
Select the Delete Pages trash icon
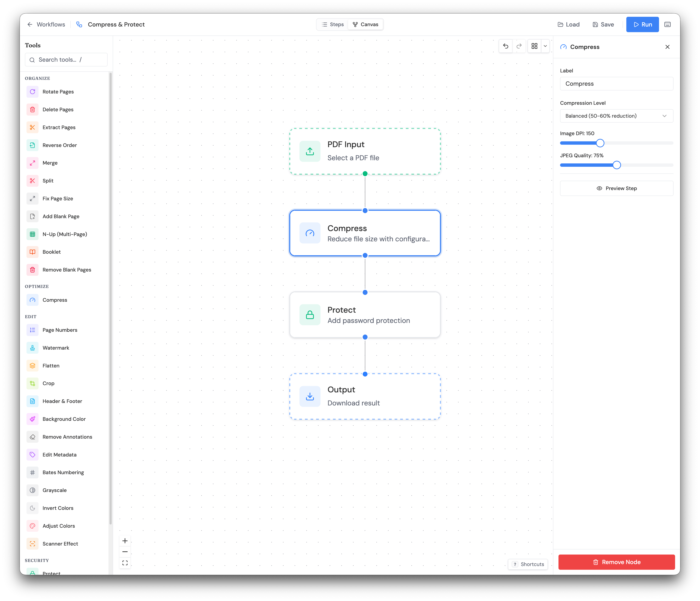click(33, 110)
